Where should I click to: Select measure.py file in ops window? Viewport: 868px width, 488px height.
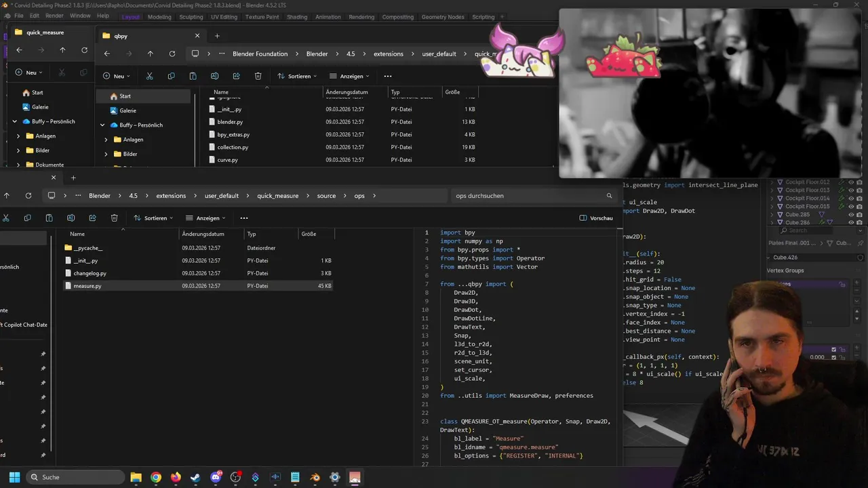click(x=197, y=286)
